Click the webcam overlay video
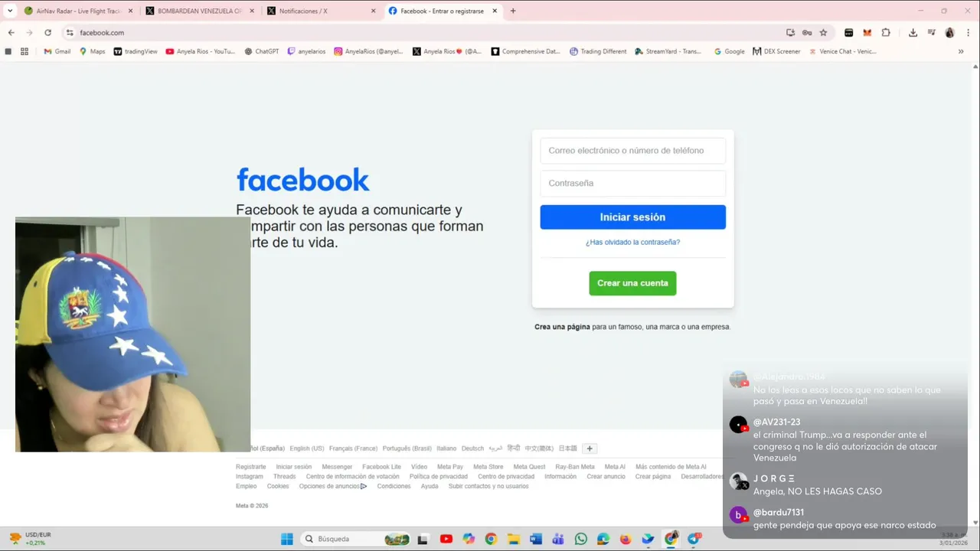Screen dimensions: 980x551 point(132,334)
